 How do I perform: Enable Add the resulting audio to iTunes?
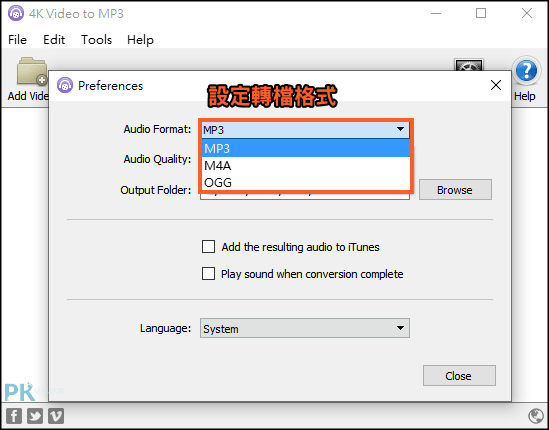tap(208, 247)
